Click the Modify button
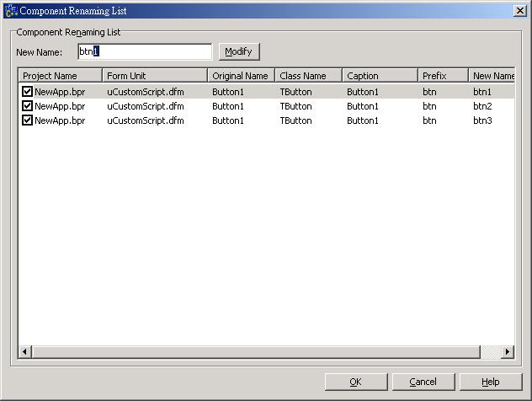 [x=238, y=51]
